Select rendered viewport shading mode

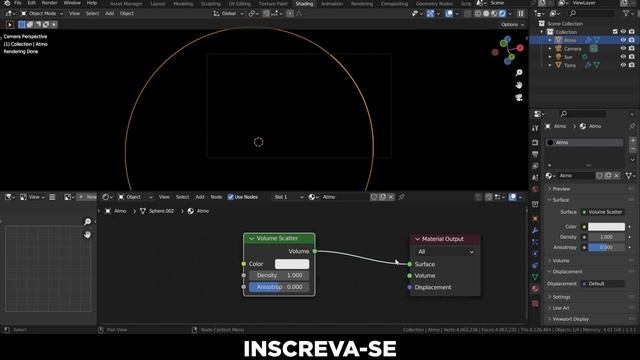click(x=502, y=13)
